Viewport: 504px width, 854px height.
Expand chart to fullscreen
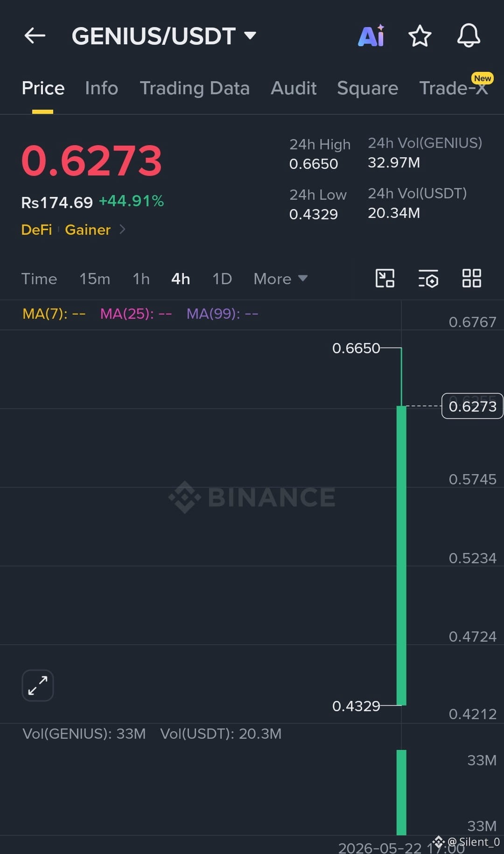pyautogui.click(x=38, y=686)
